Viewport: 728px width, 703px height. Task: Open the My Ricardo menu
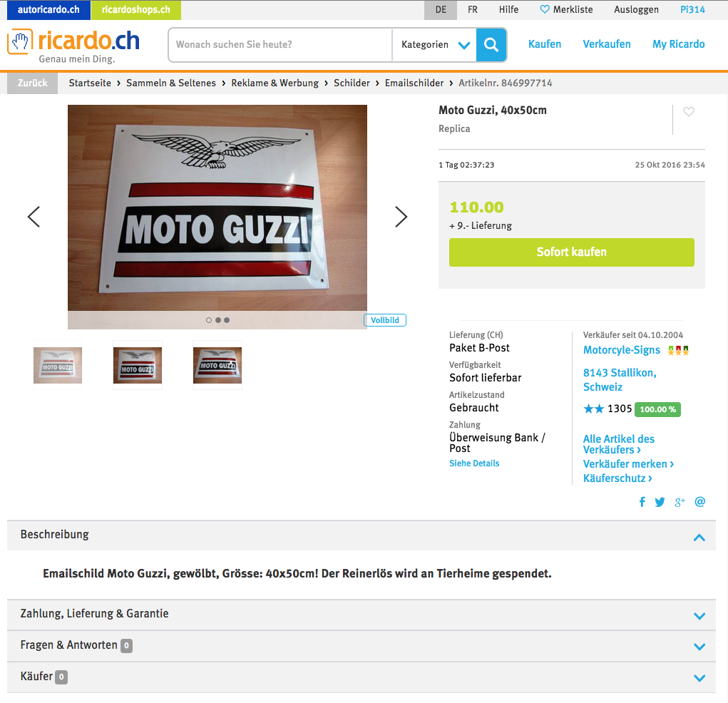tap(678, 44)
